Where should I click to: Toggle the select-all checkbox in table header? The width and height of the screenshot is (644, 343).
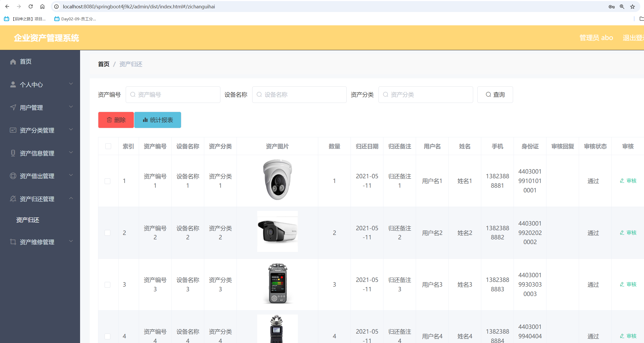click(108, 146)
